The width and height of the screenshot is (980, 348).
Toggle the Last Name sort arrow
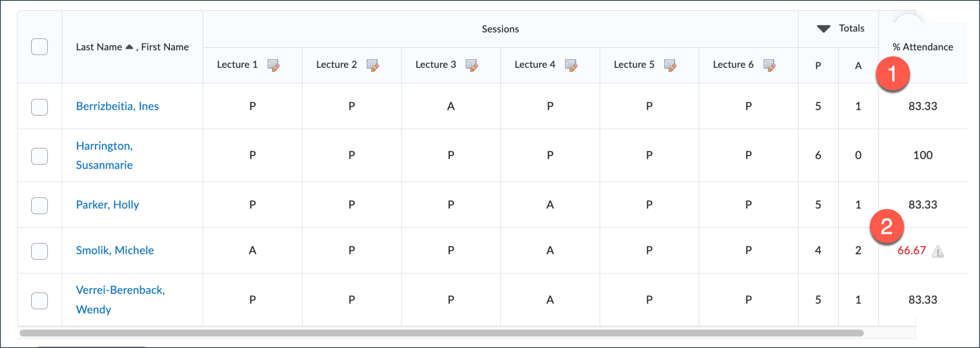click(x=129, y=46)
